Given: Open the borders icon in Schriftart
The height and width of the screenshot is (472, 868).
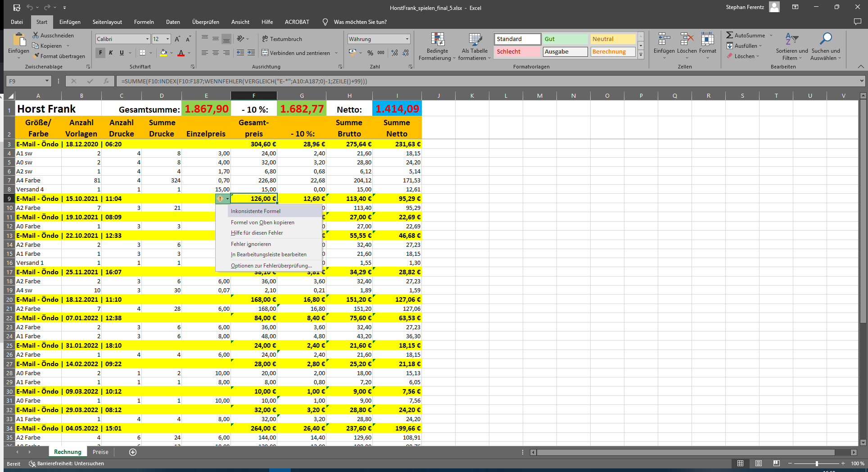Looking at the screenshot, I should pyautogui.click(x=142, y=53).
